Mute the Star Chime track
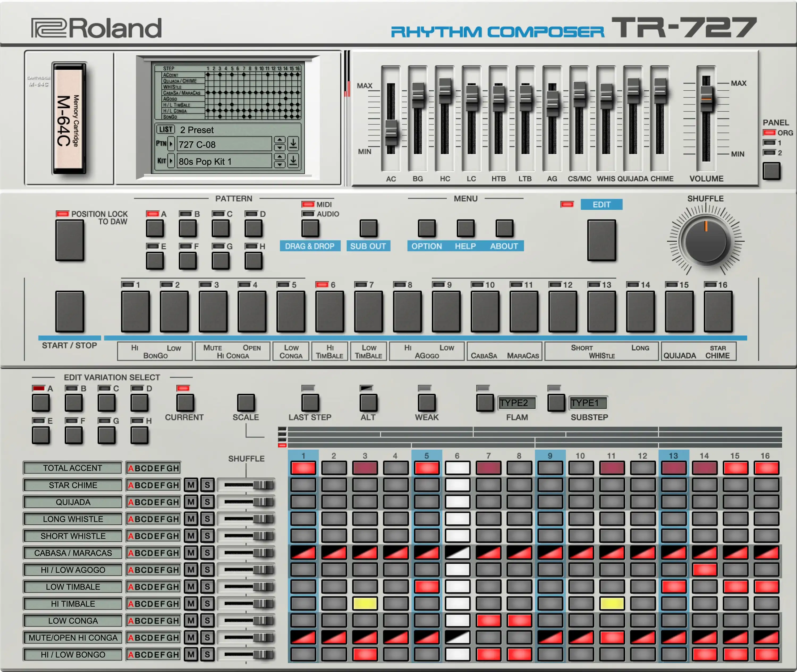 (x=191, y=485)
